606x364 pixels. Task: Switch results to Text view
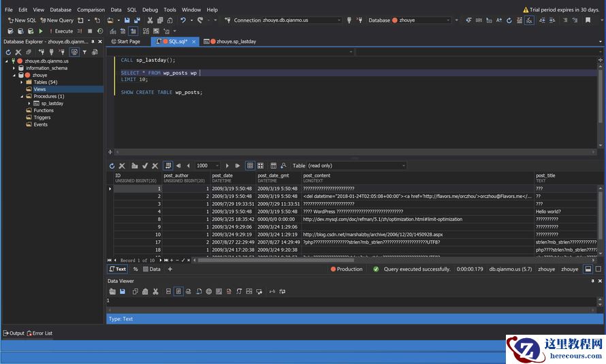click(x=117, y=269)
